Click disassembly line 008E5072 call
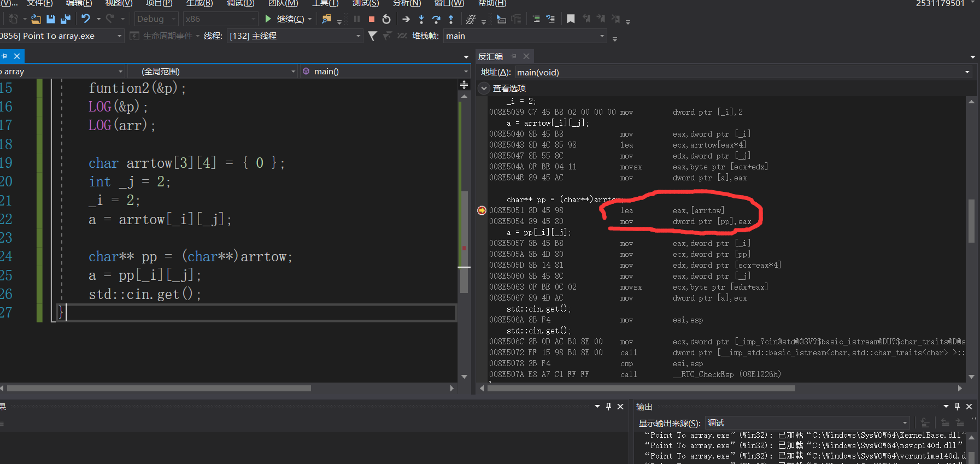 pyautogui.click(x=727, y=353)
